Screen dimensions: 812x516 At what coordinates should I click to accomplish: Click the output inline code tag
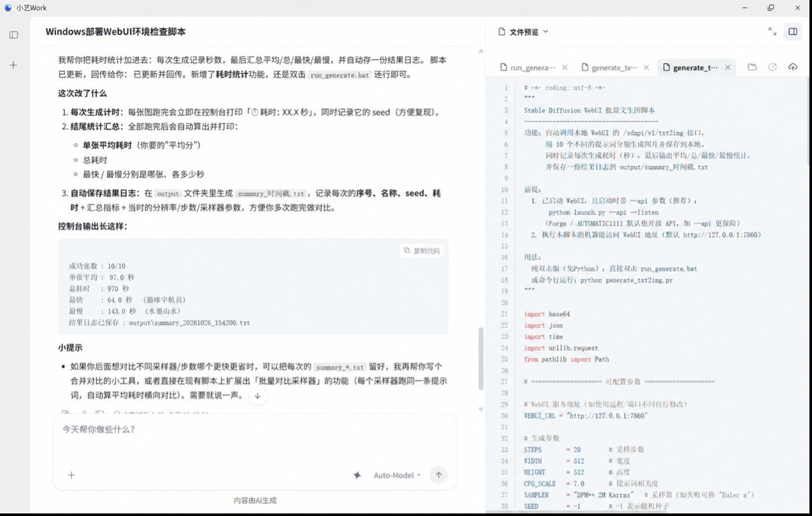[x=168, y=193]
